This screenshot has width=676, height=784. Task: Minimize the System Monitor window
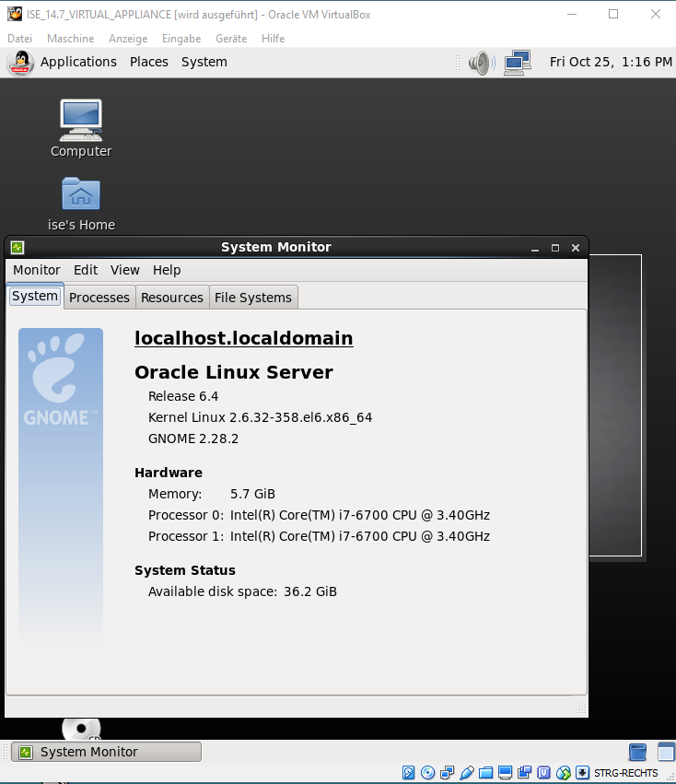coord(535,248)
